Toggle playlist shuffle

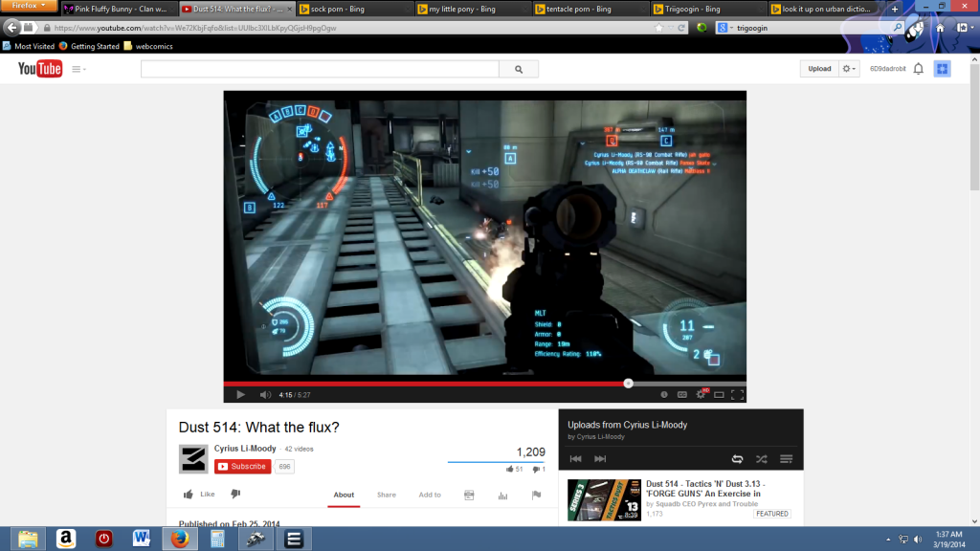click(x=762, y=459)
